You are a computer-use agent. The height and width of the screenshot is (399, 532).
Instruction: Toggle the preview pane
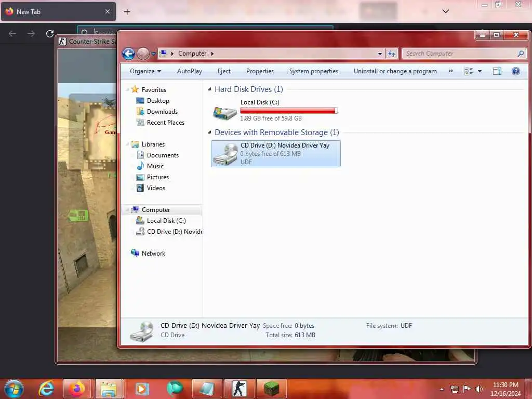[x=497, y=71]
